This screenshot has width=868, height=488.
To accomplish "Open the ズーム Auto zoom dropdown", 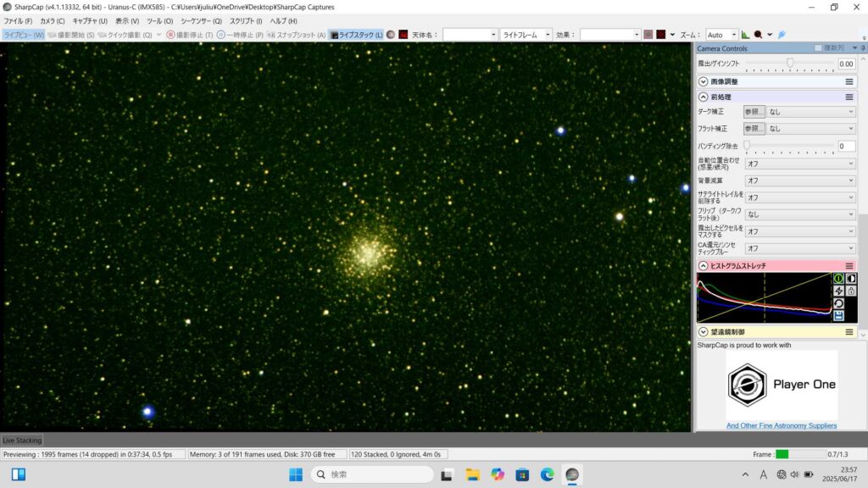I will [721, 35].
